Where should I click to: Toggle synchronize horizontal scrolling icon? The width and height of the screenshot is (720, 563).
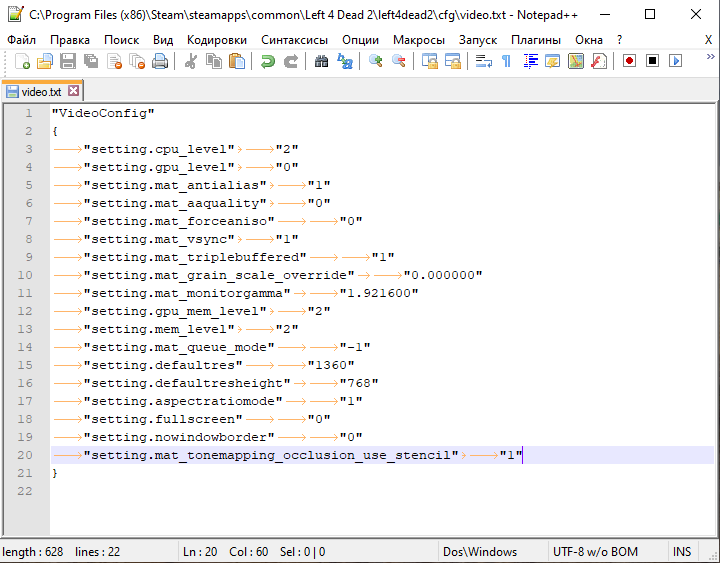[x=453, y=61]
